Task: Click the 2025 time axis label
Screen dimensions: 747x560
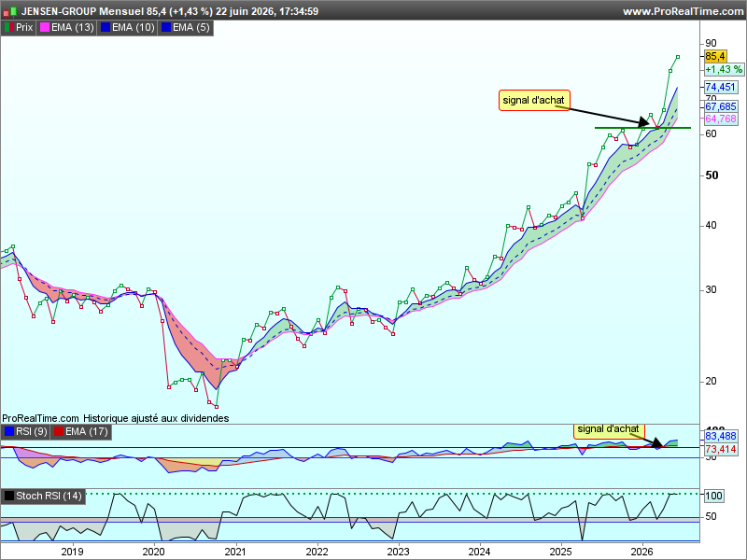Action: [561, 552]
